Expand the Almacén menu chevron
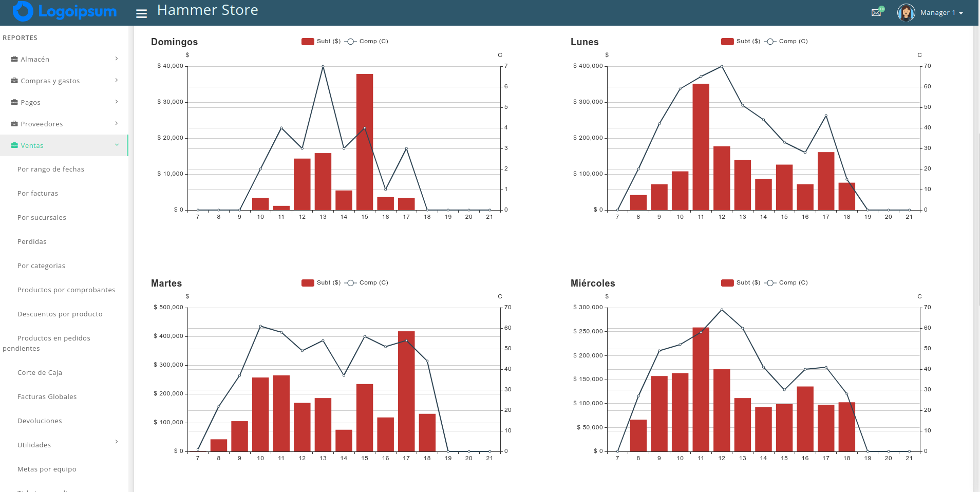 [x=117, y=59]
